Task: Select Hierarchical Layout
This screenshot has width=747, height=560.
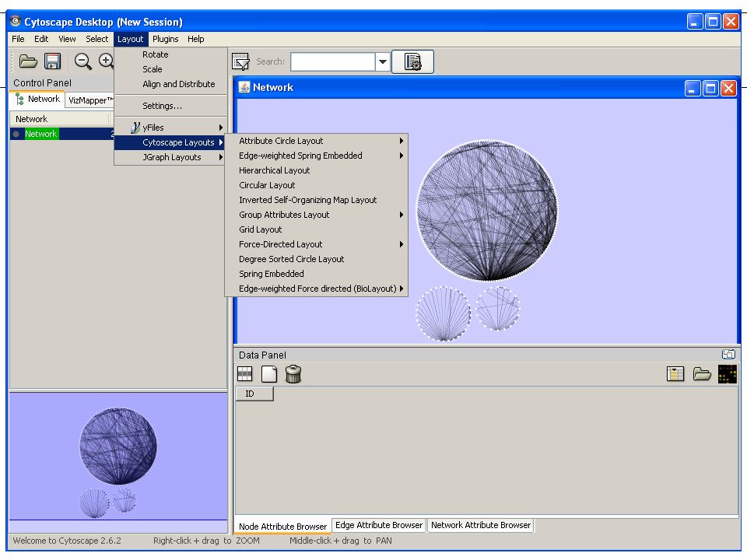Action: pos(317,170)
